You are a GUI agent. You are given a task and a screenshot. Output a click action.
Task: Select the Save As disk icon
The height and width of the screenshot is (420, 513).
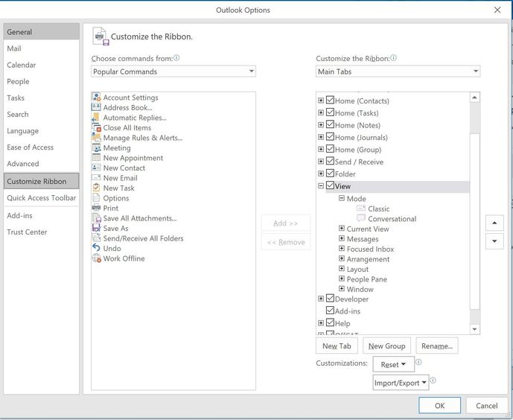coord(97,228)
